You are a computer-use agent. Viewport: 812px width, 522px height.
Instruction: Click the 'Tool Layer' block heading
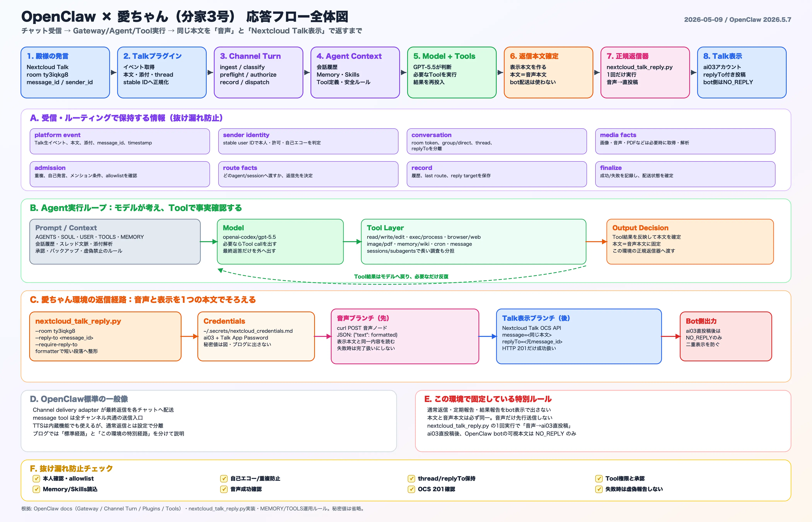point(385,228)
